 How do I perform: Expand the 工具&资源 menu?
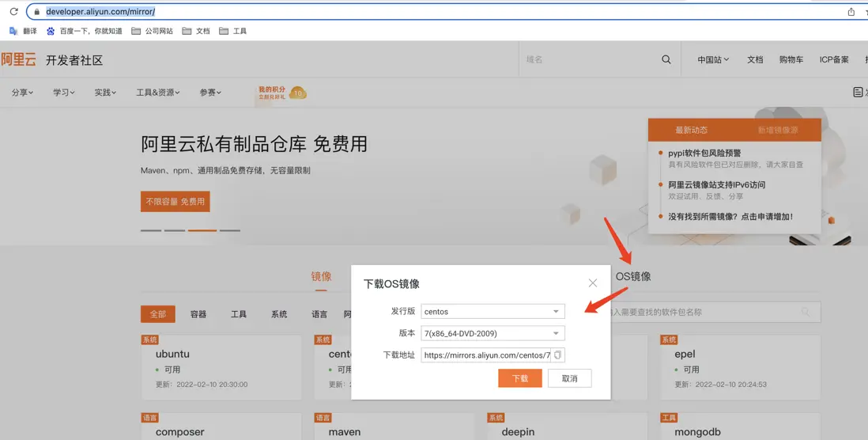click(x=158, y=93)
